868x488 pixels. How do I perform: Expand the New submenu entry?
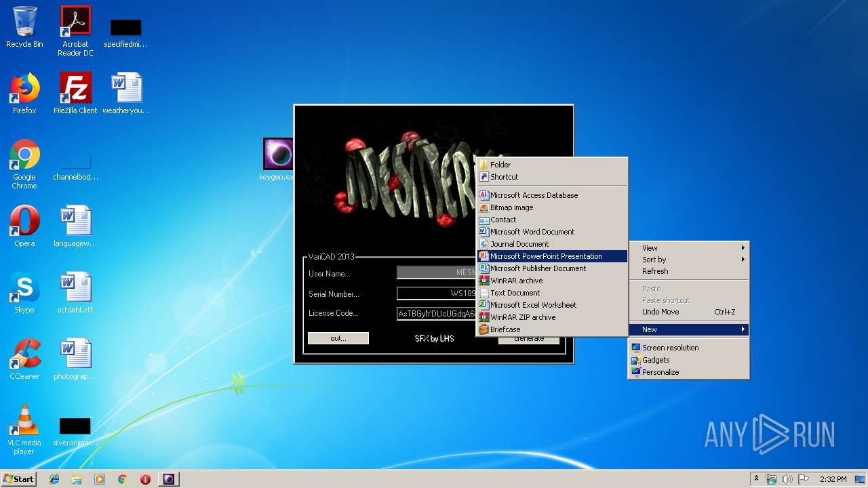click(x=688, y=329)
